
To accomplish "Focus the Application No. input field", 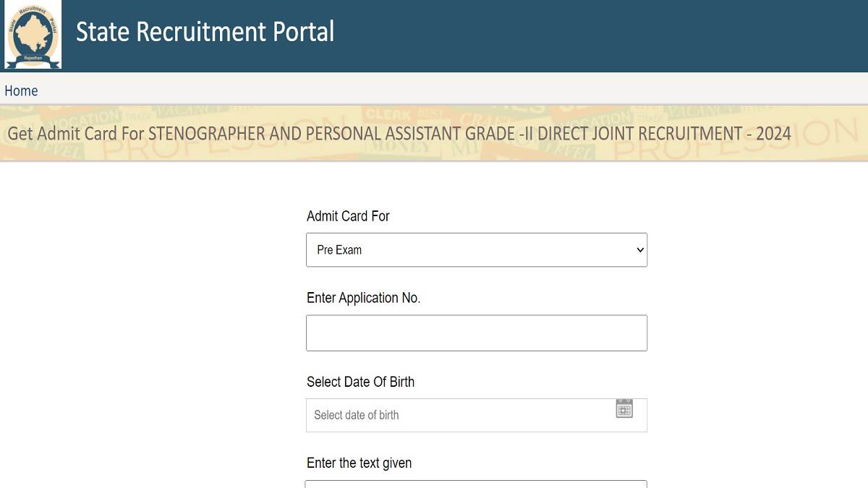I will point(477,333).
